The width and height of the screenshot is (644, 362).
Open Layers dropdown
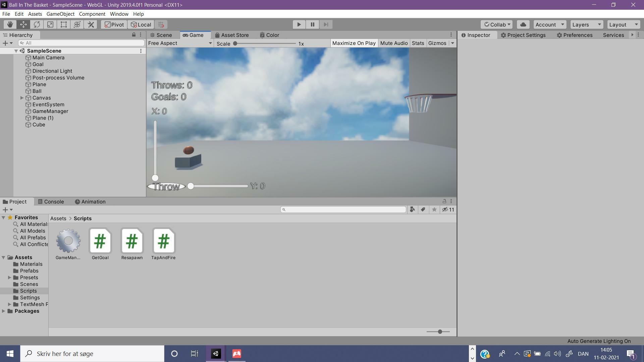point(587,24)
